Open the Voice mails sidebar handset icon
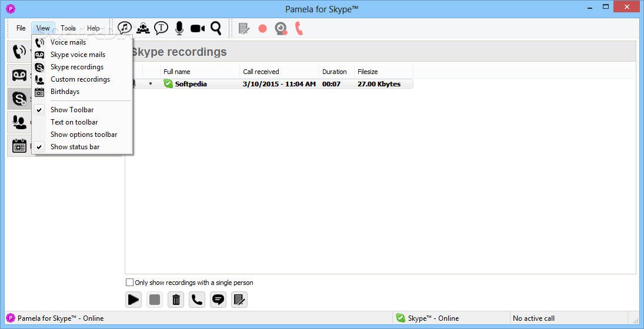Viewport: 644px width, 329px height. click(19, 52)
